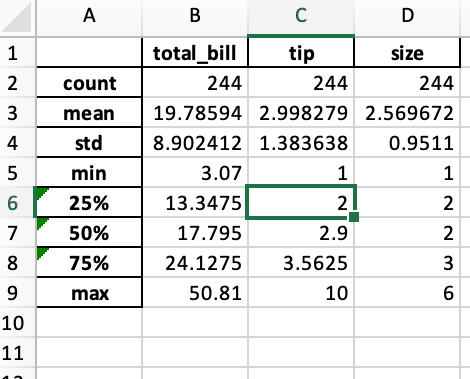Click cell with value 2.9

click(301, 233)
